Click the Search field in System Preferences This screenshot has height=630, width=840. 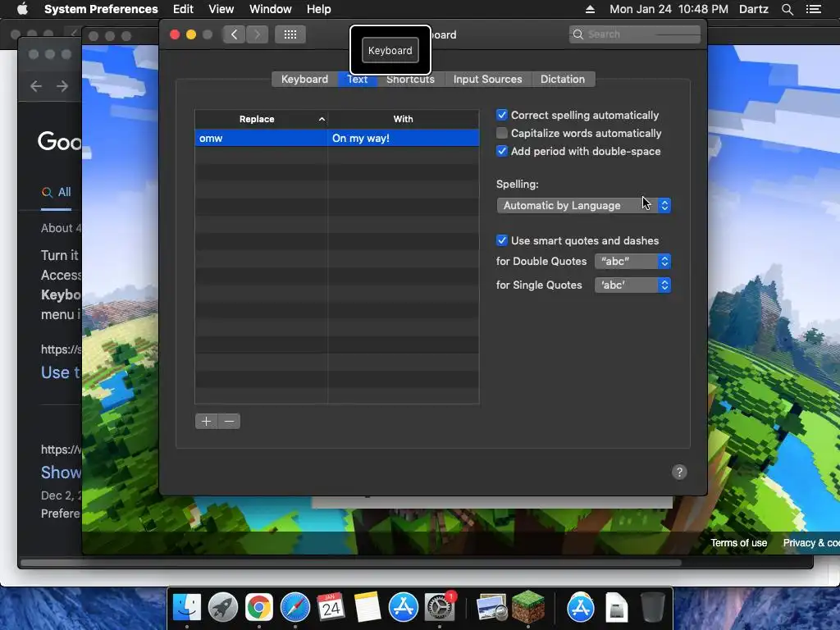(x=635, y=34)
